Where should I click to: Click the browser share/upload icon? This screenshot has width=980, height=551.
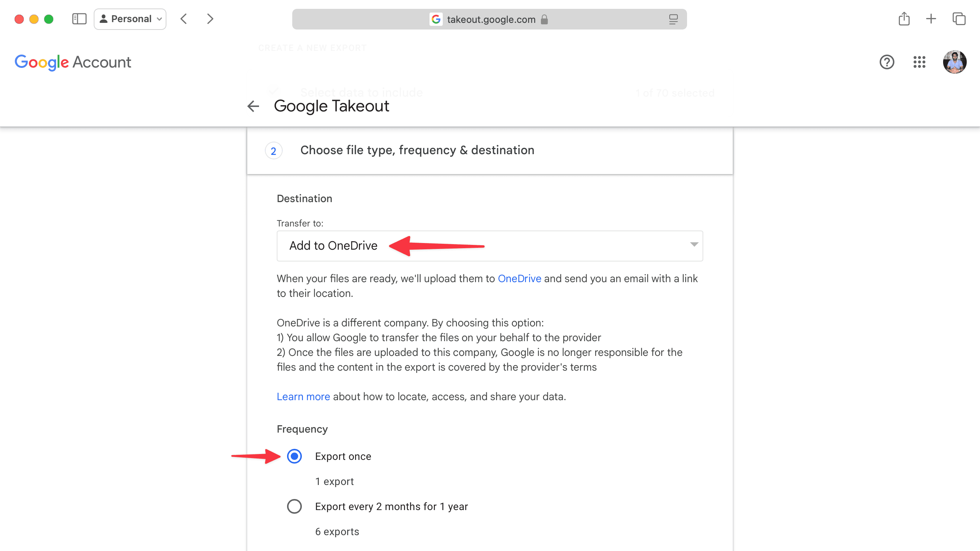point(904,19)
